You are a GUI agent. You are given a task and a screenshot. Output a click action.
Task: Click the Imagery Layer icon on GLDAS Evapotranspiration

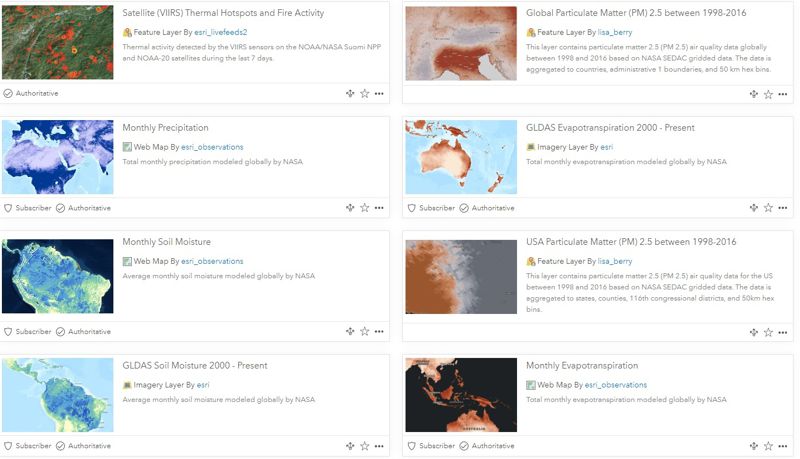click(x=531, y=147)
